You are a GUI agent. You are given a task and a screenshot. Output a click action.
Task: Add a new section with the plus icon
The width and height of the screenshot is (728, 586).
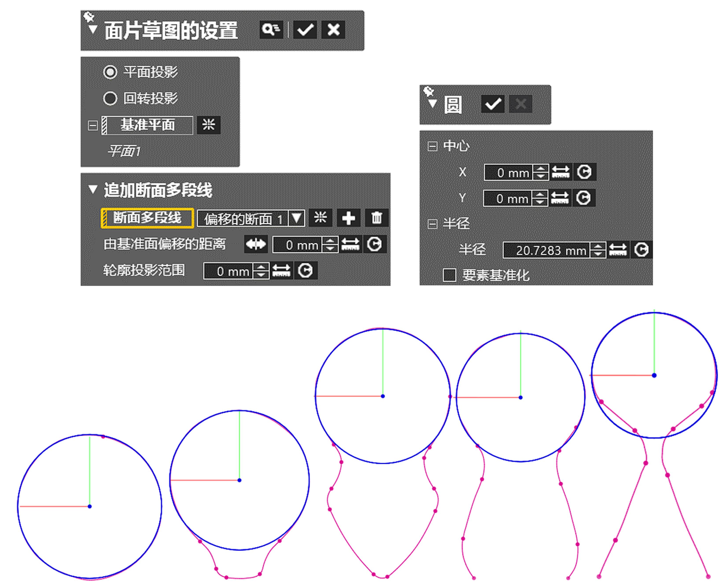[x=348, y=218]
